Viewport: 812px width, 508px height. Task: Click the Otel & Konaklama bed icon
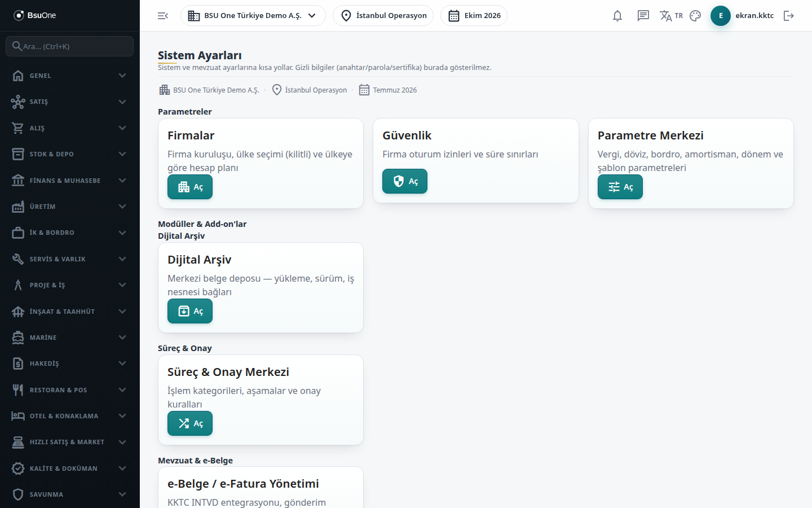(x=18, y=416)
